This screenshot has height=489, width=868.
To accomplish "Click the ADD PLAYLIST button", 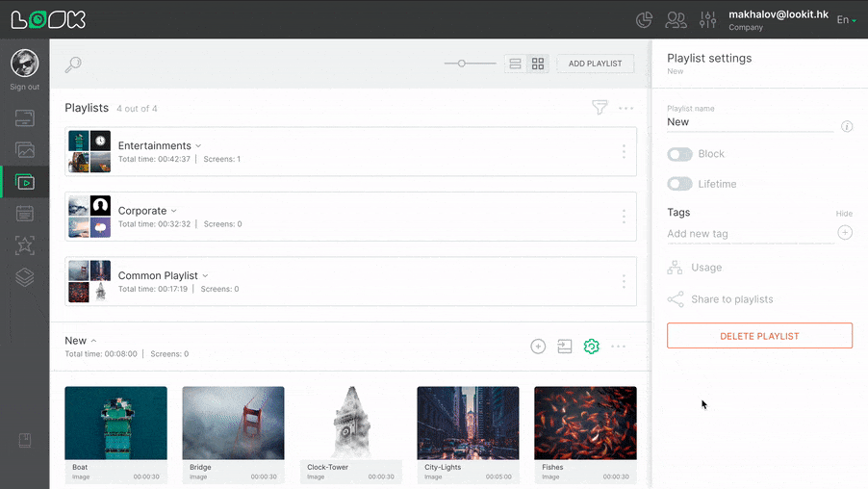I will (595, 64).
